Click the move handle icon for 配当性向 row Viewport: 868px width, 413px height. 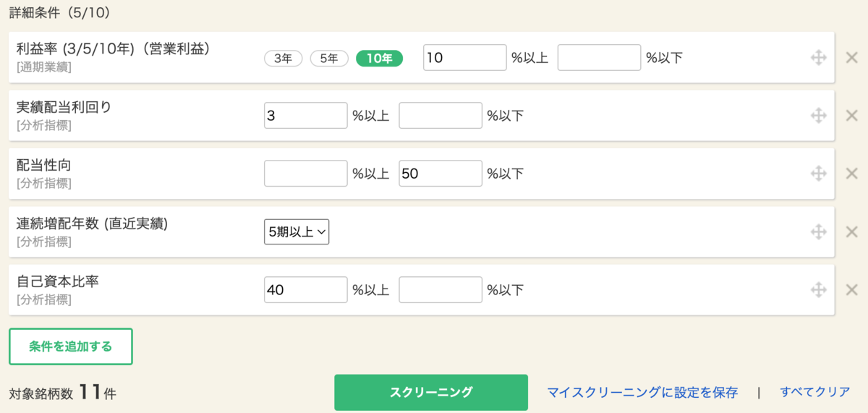coord(818,174)
